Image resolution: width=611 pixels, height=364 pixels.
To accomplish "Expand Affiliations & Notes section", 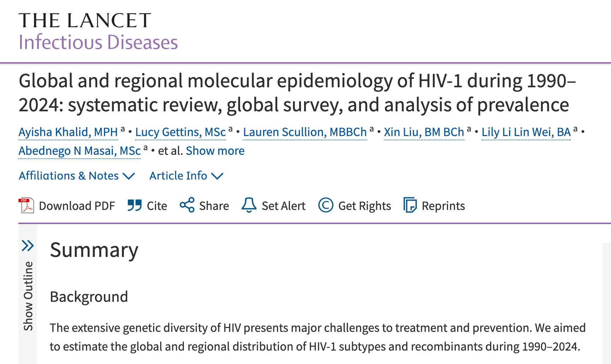I will click(x=77, y=176).
